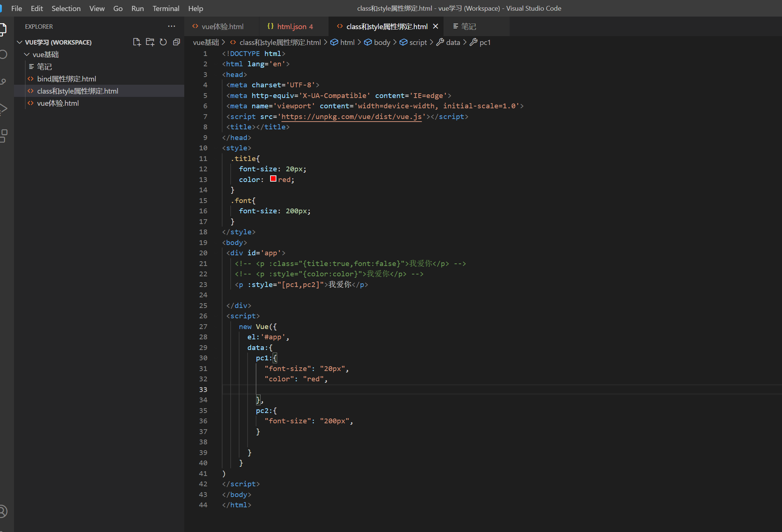Click the New File icon in Explorer
The height and width of the screenshot is (532, 782).
137,42
